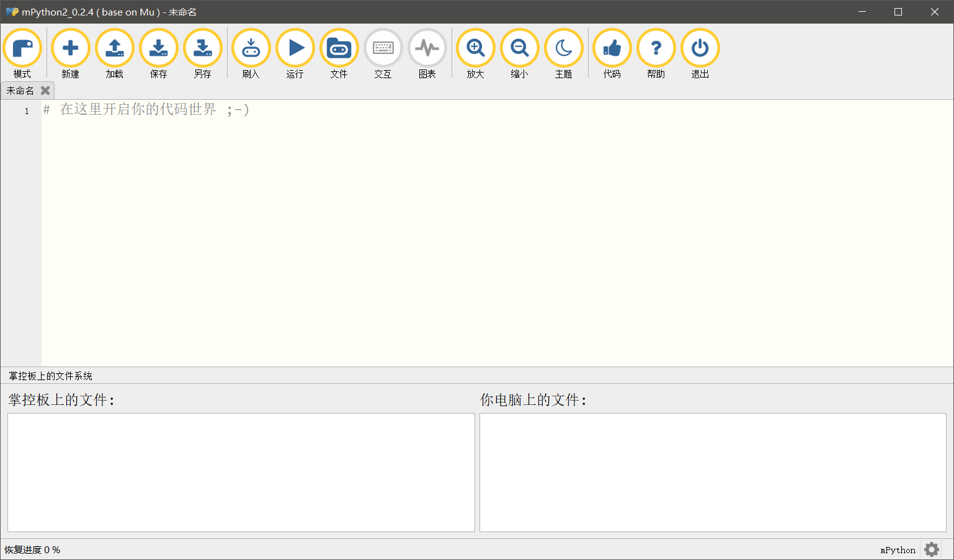Open the 交互 REPL keyboard icon
The image size is (954, 560).
click(x=383, y=48)
